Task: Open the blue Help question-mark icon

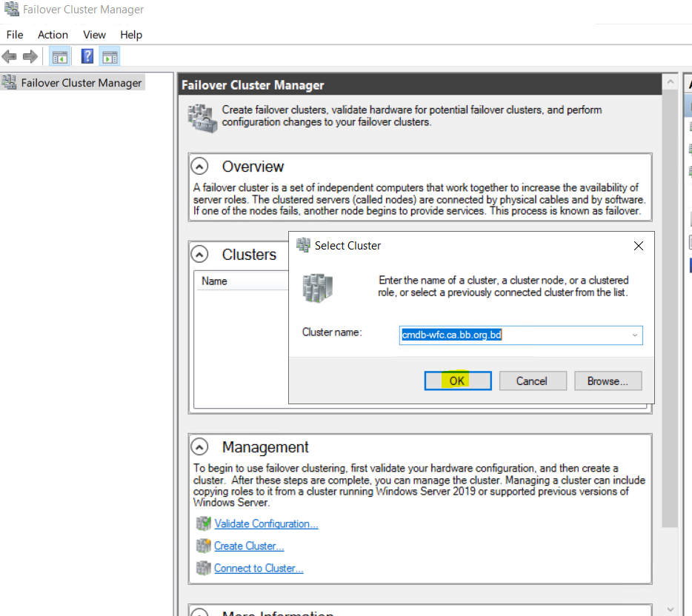Action: click(87, 56)
